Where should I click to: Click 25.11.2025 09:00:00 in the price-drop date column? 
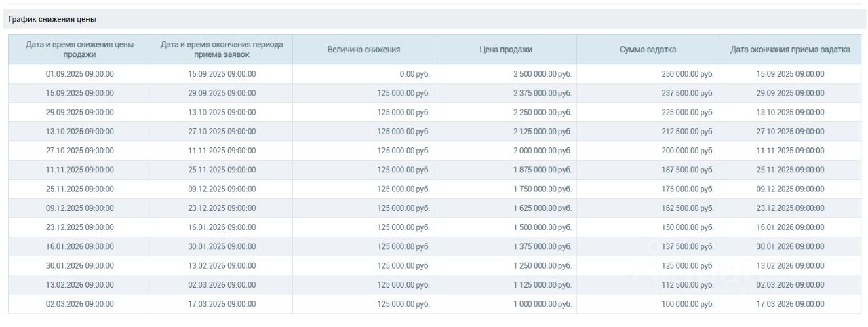80,189
